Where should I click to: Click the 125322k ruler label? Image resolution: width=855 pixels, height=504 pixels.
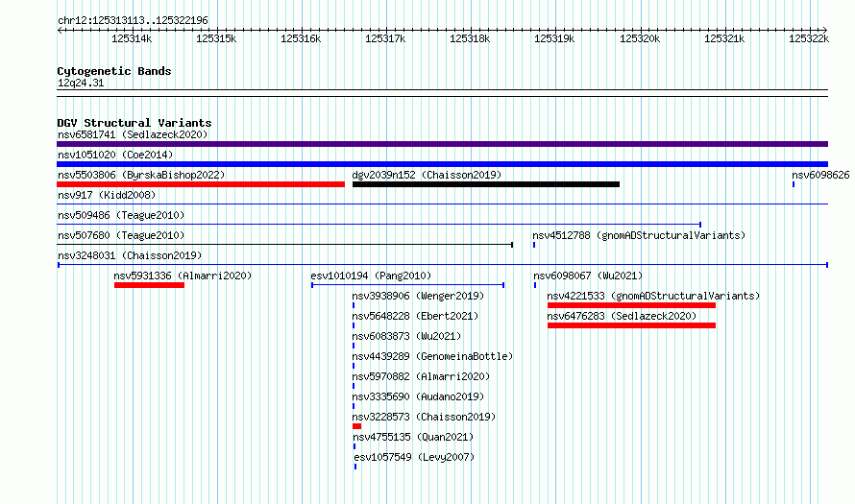tap(809, 38)
